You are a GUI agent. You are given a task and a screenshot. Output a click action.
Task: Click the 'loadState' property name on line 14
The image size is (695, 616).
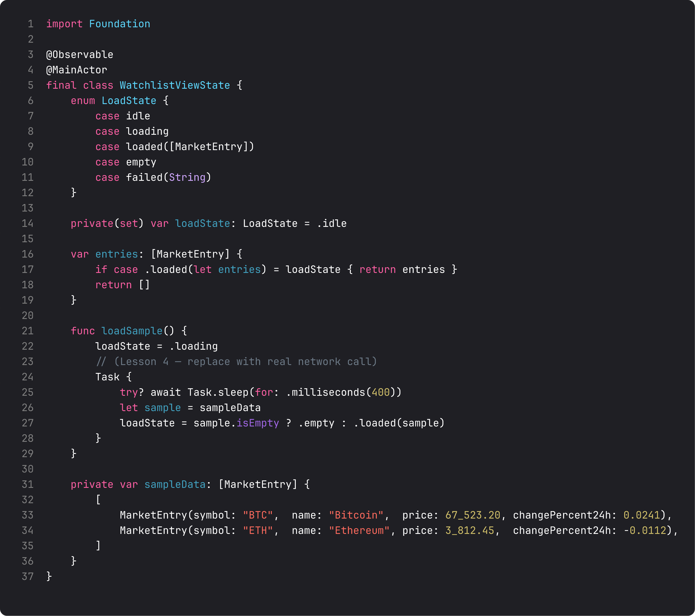click(203, 223)
